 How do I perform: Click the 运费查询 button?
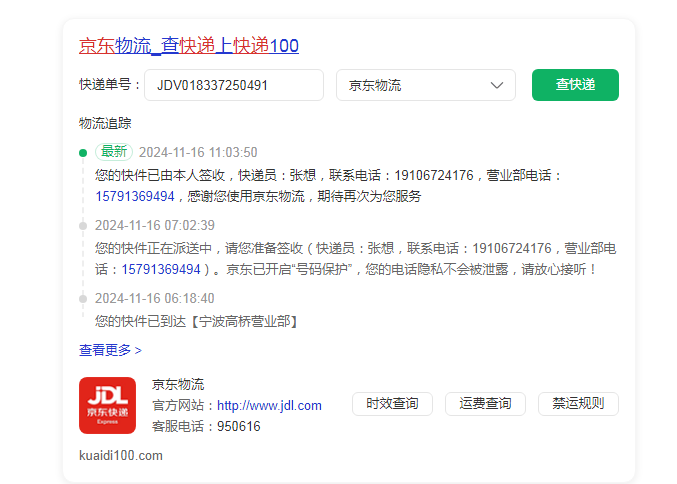[x=485, y=404]
